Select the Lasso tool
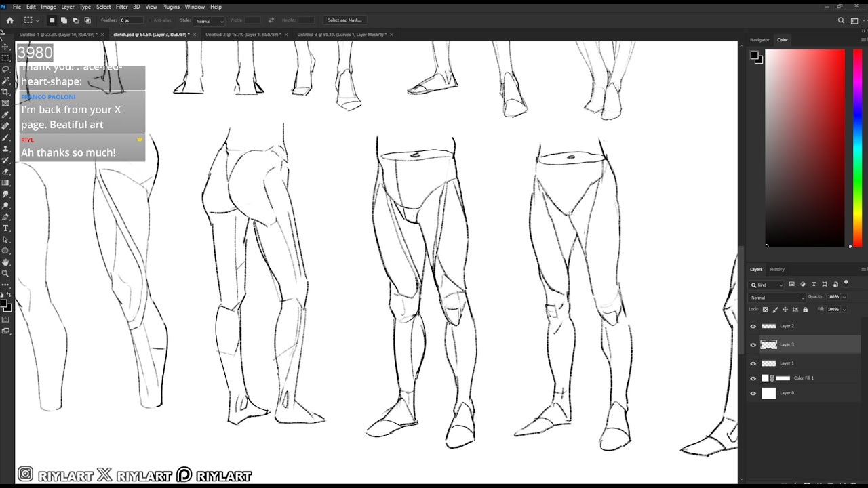 [x=5, y=69]
